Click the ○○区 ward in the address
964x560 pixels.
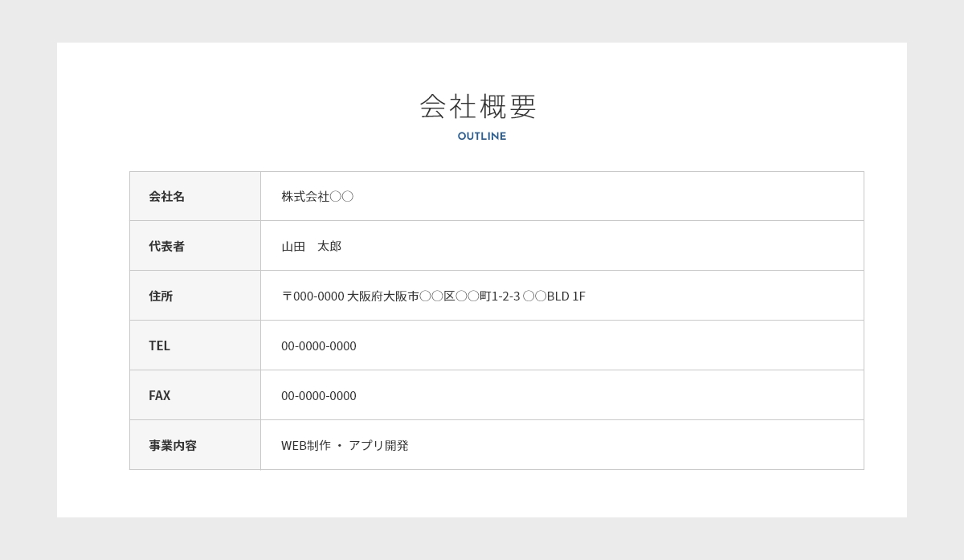437,296
